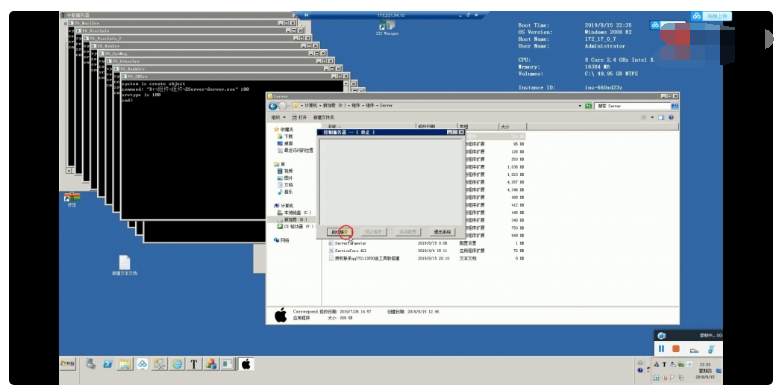Click the PowerShell icon in the taskbar
780x392 pixels.
click(107, 364)
